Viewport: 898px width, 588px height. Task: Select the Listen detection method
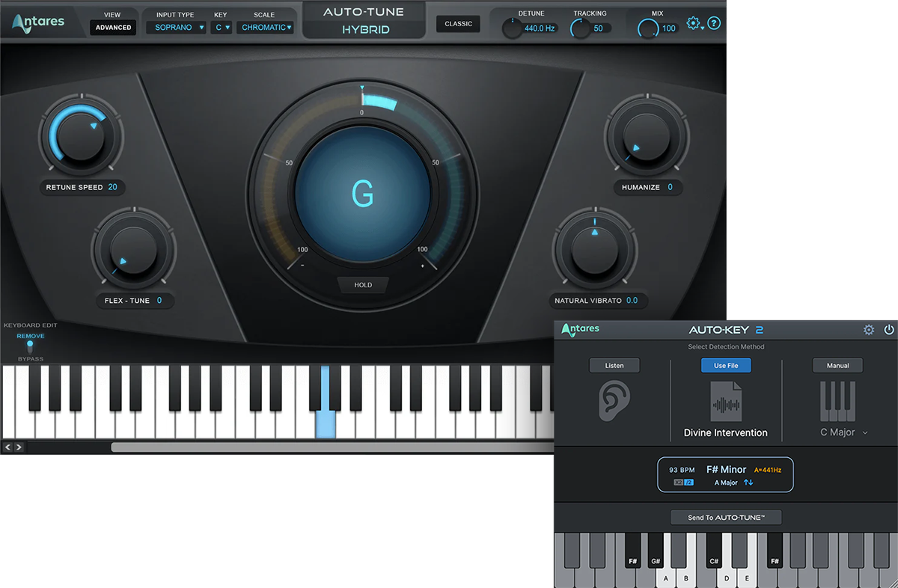[614, 366]
